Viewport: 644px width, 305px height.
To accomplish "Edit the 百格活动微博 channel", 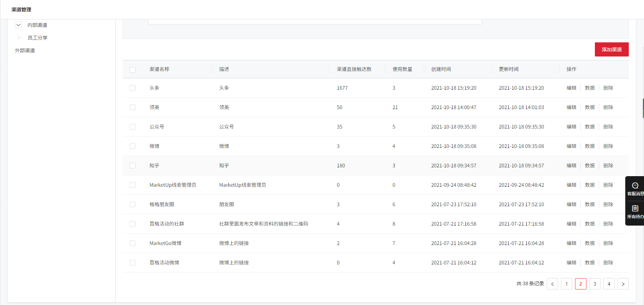I will (x=572, y=263).
